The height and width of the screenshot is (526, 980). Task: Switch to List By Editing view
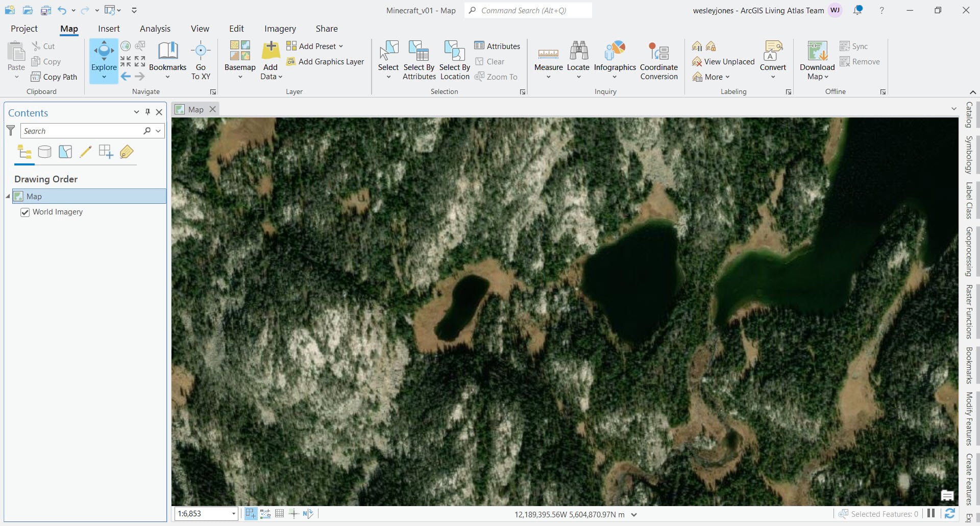coord(86,152)
